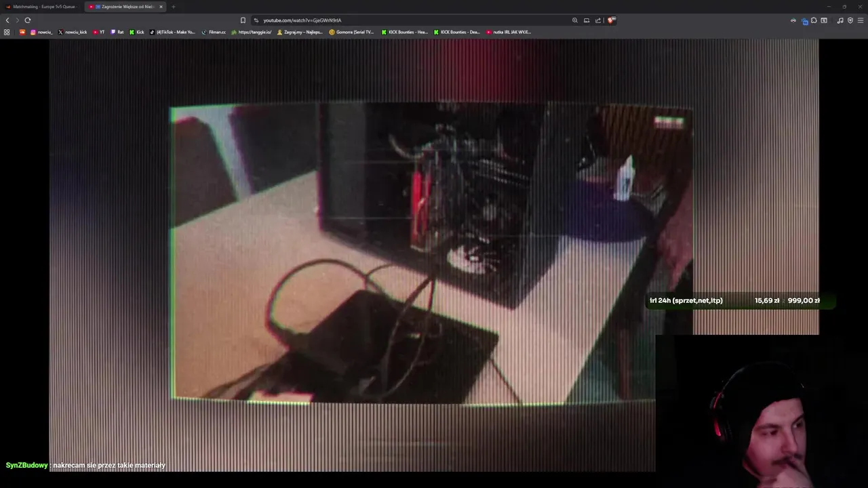This screenshot has height=488, width=868.
Task: Open the KICK Bounties - Dea... bookmark
Action: [x=457, y=32]
